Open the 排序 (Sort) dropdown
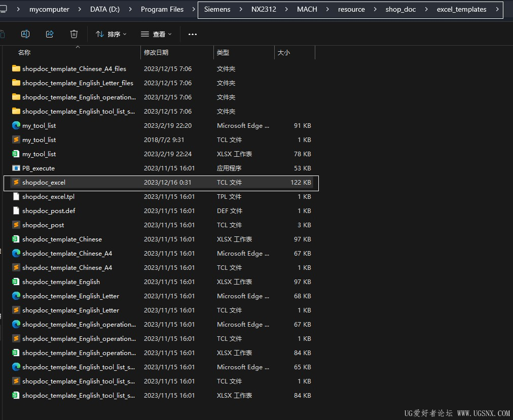 click(111, 34)
